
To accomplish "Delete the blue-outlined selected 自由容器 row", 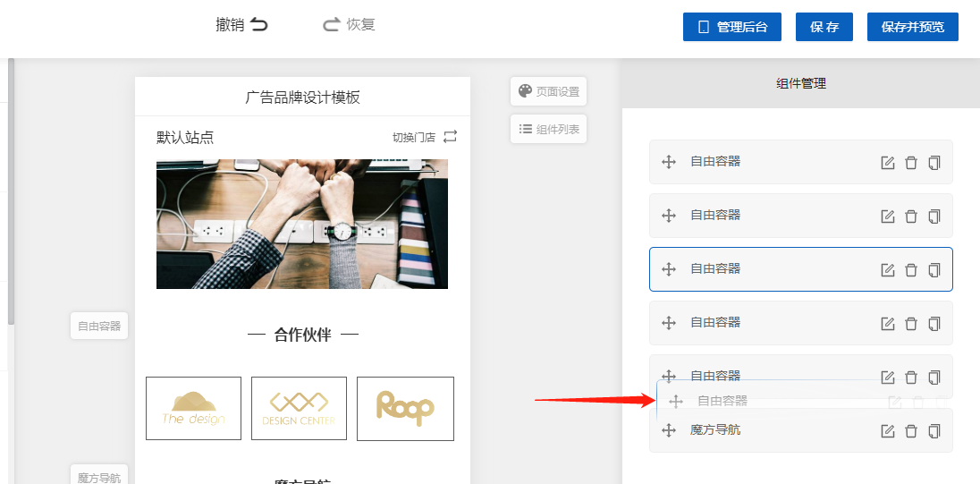I will (911, 270).
